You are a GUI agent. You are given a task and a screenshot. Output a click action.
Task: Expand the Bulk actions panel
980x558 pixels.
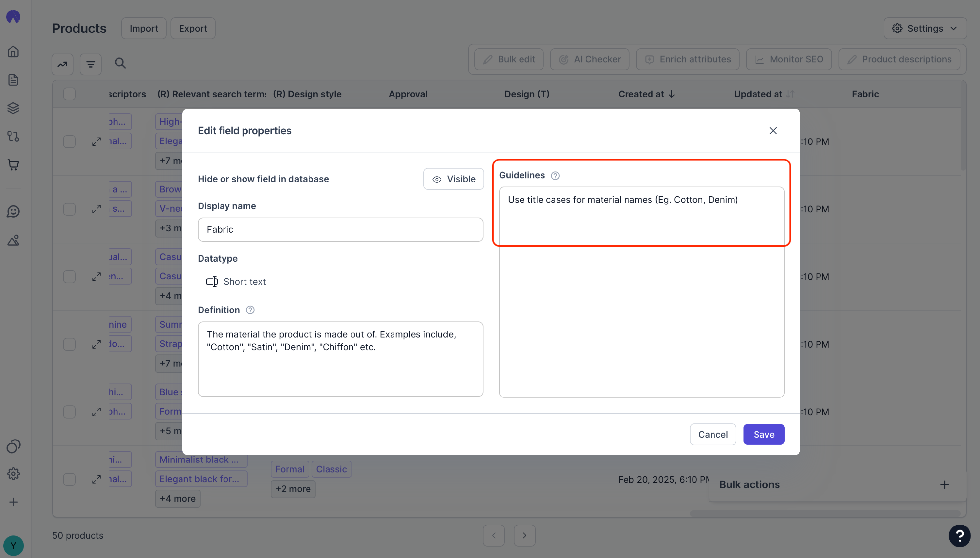944,485
